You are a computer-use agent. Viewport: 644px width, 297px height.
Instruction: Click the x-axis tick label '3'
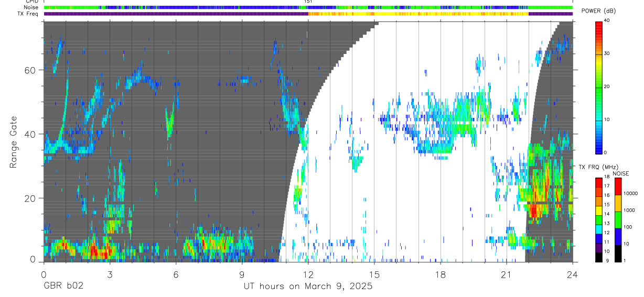110,273
